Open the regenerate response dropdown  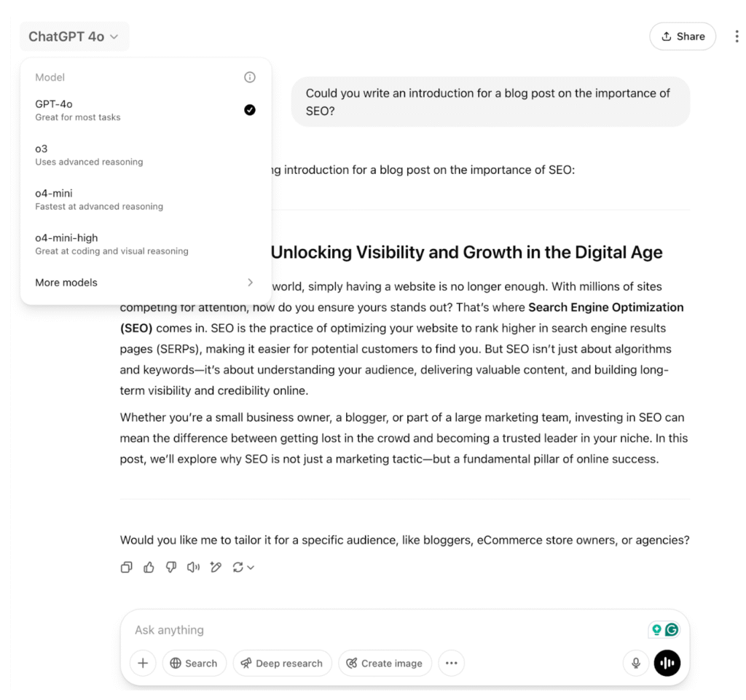pyautogui.click(x=243, y=567)
